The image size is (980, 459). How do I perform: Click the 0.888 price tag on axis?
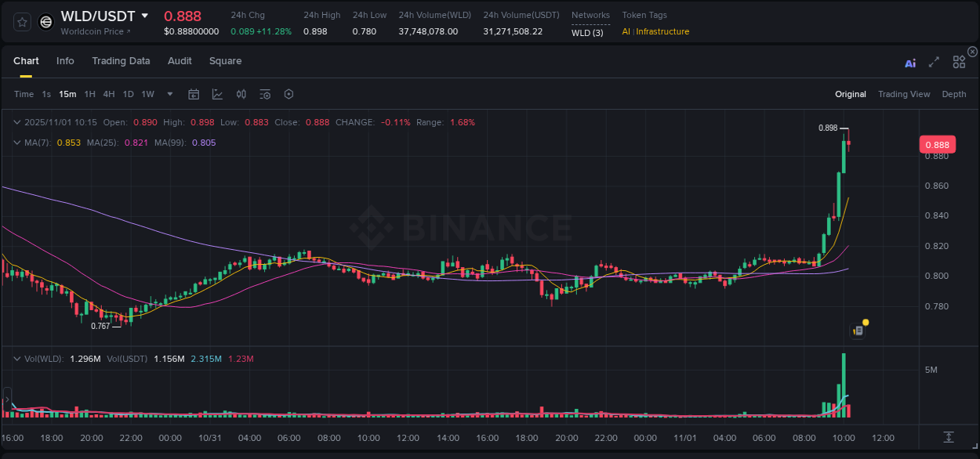point(938,144)
